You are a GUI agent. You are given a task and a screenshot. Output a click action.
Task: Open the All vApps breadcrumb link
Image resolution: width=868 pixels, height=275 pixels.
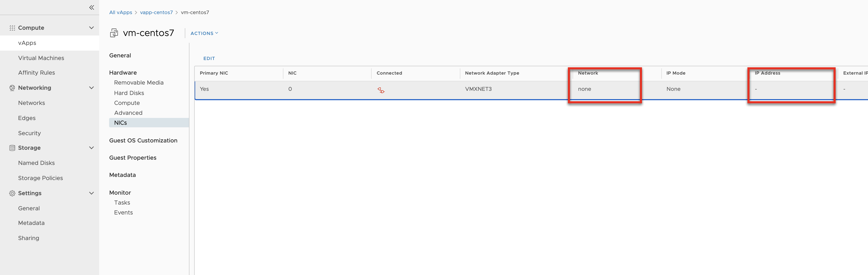coord(120,13)
